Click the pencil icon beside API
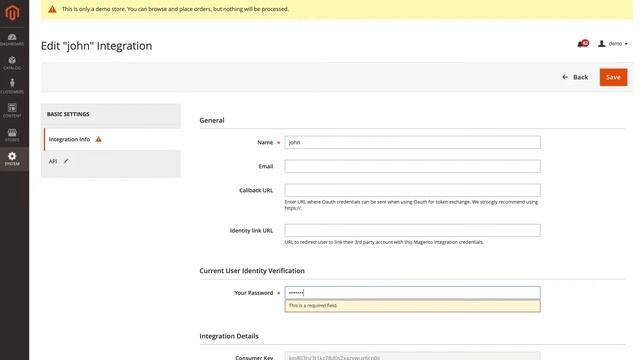The width and height of the screenshot is (640, 360). [66, 161]
